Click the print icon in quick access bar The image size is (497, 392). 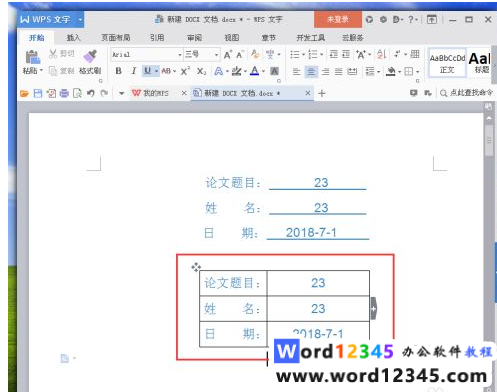tap(64, 94)
